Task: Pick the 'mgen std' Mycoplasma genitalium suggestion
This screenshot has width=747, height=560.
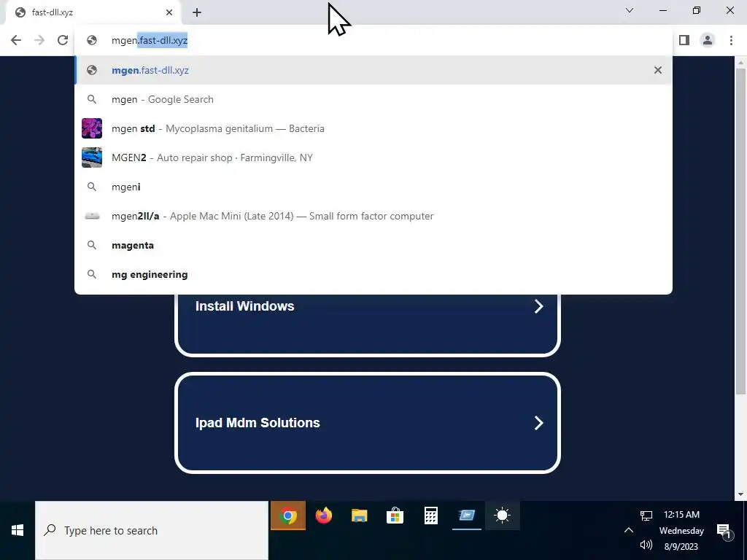Action: (373, 128)
